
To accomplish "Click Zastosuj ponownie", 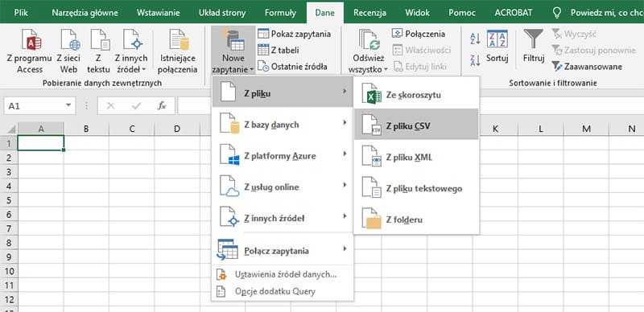I will click(593, 50).
